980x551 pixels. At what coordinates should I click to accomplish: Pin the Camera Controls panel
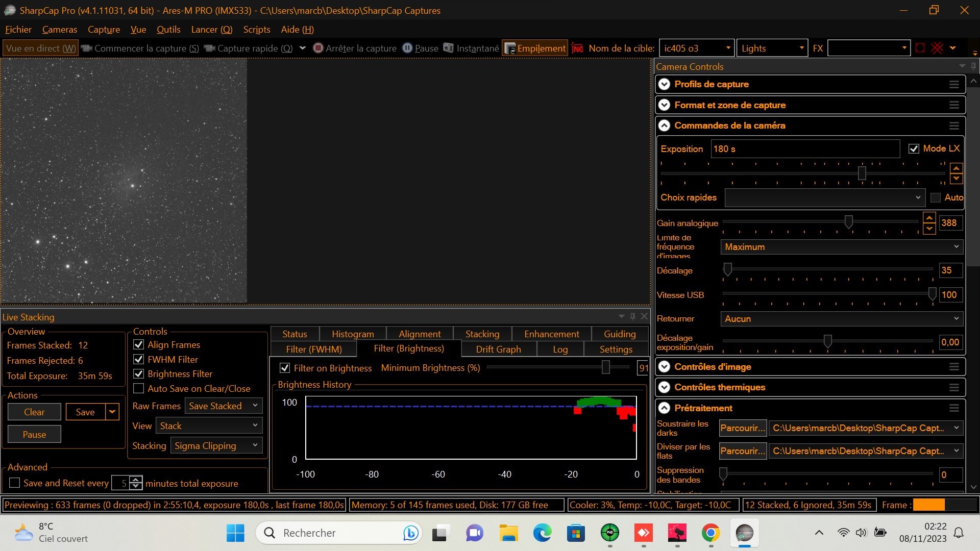(973, 66)
